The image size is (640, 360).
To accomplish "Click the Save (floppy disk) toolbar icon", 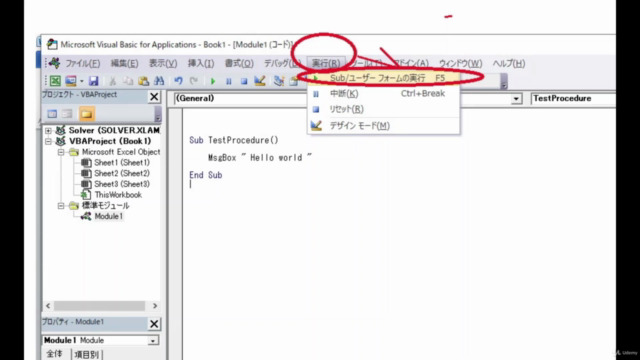I will pos(94,81).
